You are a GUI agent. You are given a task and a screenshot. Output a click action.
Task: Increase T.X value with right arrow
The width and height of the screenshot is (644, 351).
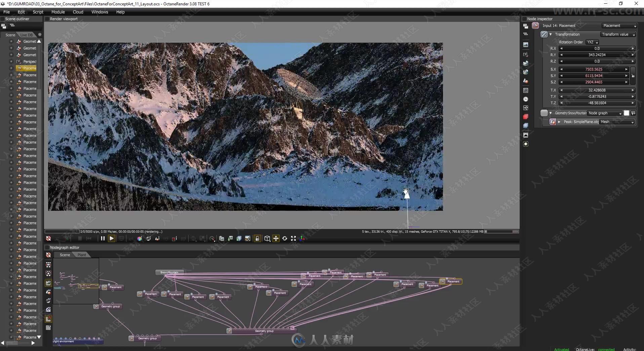tap(633, 90)
